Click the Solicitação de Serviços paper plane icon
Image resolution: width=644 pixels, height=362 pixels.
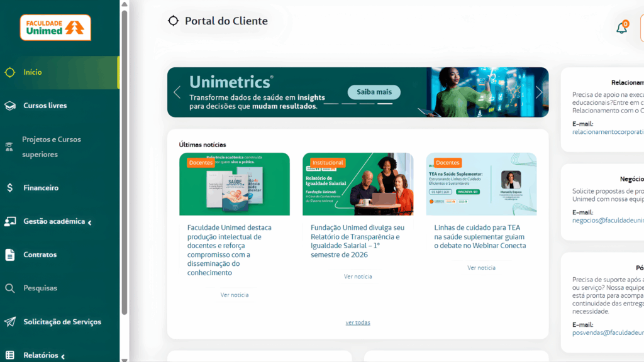coord(10,322)
